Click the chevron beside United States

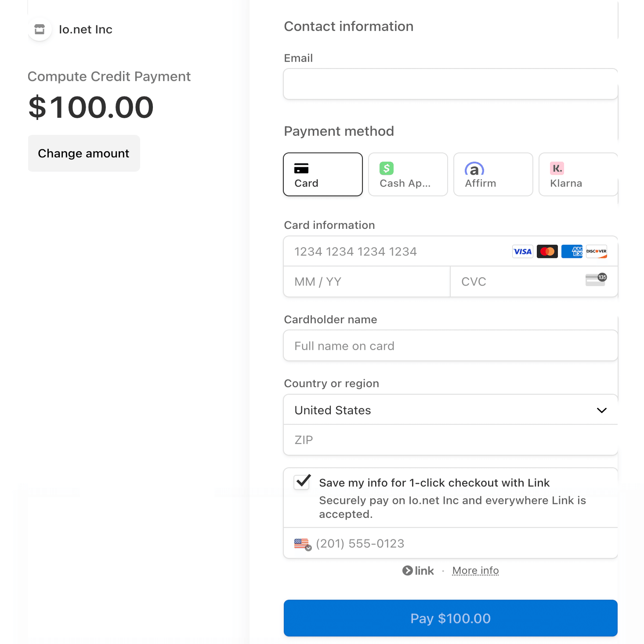[601, 410]
